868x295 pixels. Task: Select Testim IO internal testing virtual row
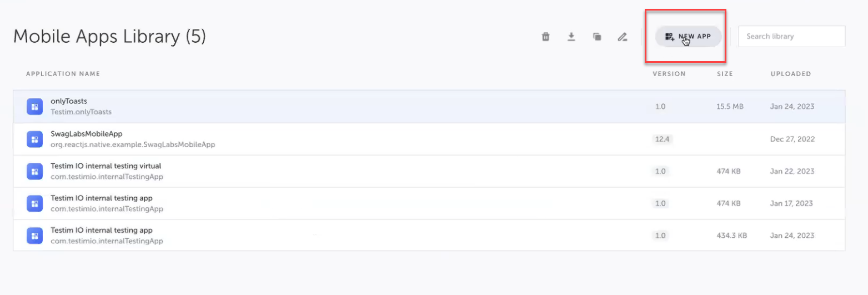tap(333, 171)
